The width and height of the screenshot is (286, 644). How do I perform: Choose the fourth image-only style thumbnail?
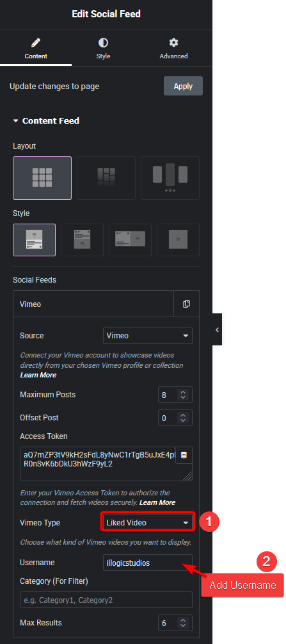click(178, 240)
